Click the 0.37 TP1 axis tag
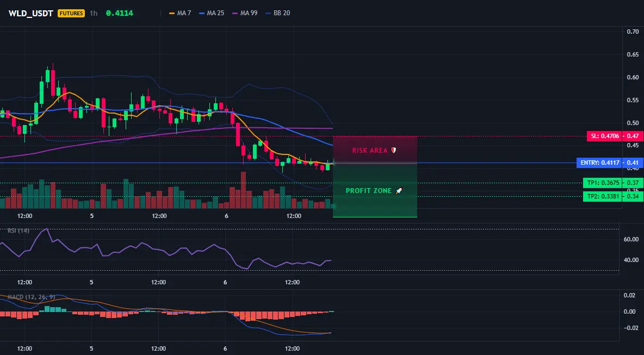 click(x=633, y=183)
